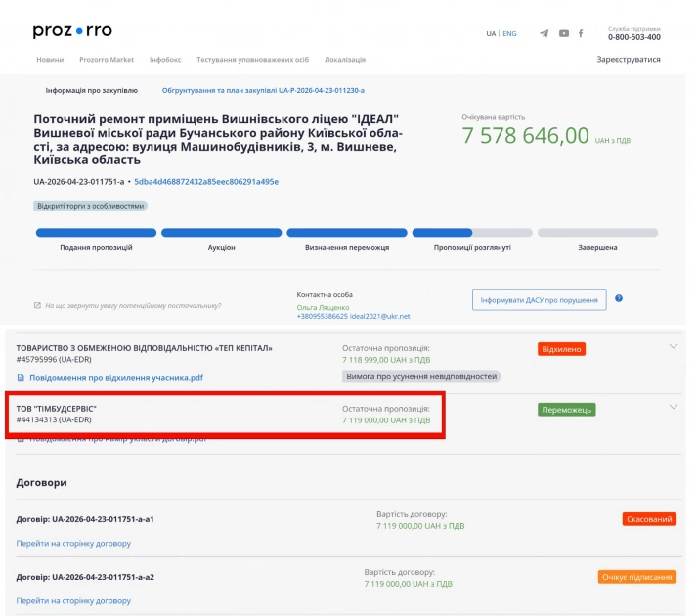
Task: Open the Prozorro Telegram channel icon
Action: [x=545, y=33]
